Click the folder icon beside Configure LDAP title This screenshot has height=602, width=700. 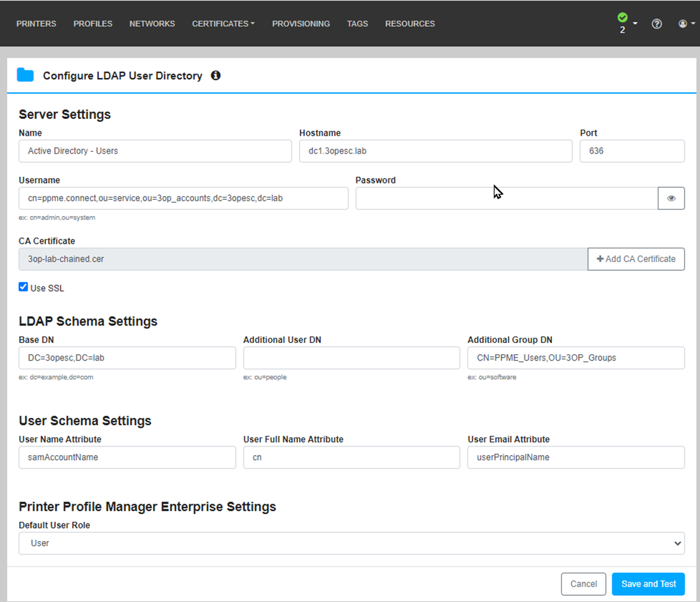pos(25,75)
